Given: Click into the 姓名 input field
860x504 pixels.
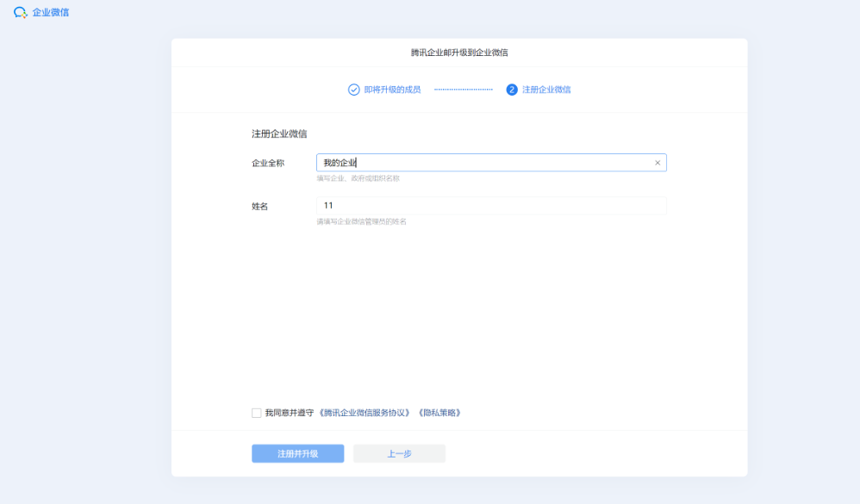Looking at the screenshot, I should pos(474,206).
